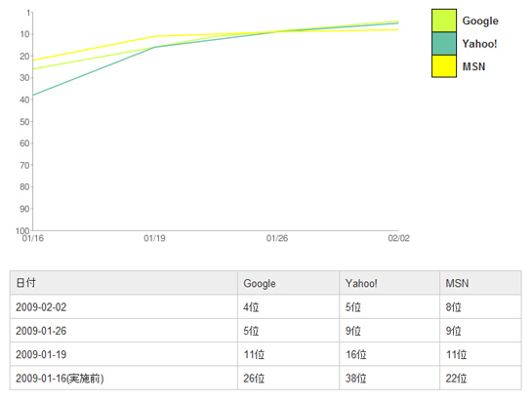Click MSN rank 11位 for 2009-01-19
Screen dimensions: 532x401
tap(480, 354)
